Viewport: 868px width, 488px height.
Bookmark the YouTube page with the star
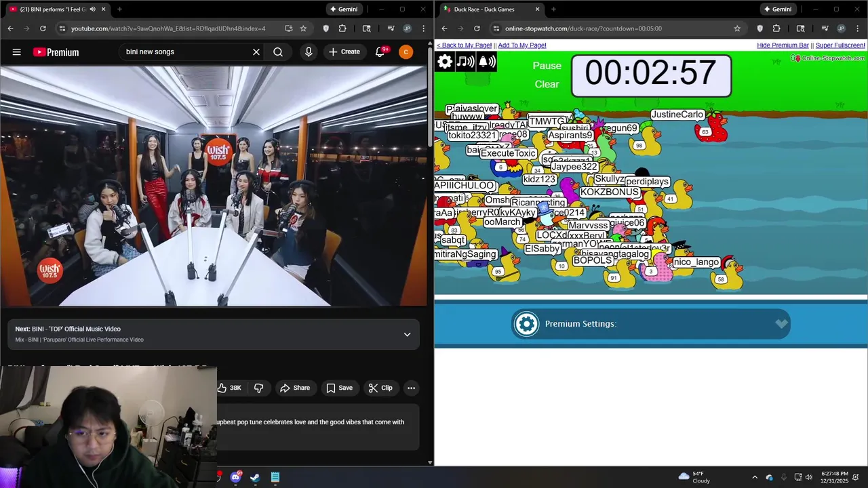(x=303, y=28)
